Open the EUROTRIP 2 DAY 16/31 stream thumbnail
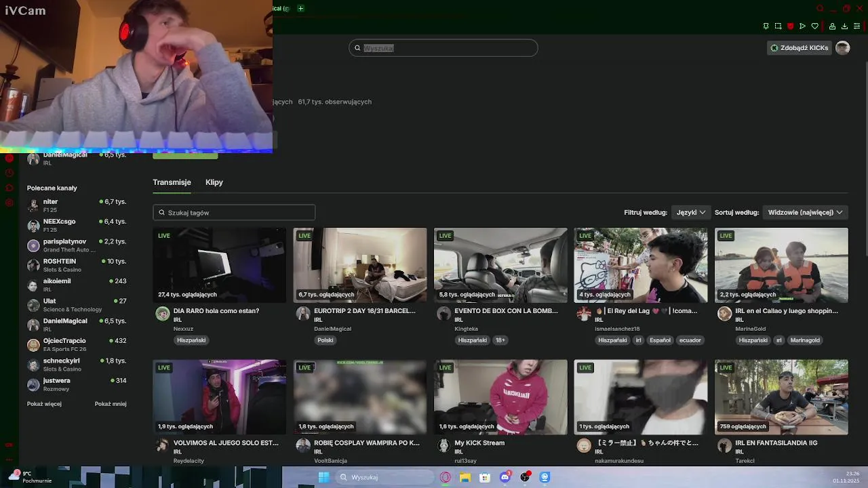 [360, 265]
